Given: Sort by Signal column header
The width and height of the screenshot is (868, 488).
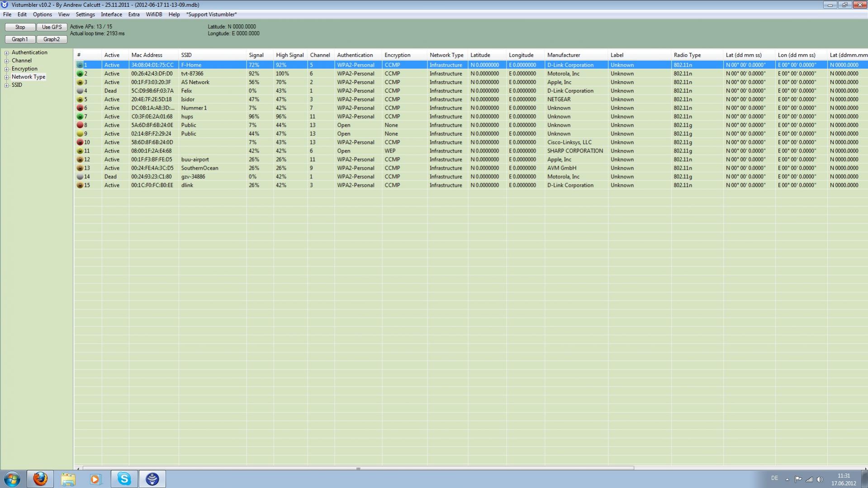Looking at the screenshot, I should pos(260,55).
